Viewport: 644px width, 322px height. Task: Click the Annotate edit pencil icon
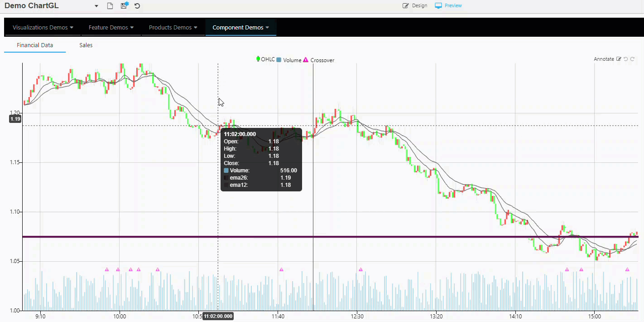click(x=619, y=59)
